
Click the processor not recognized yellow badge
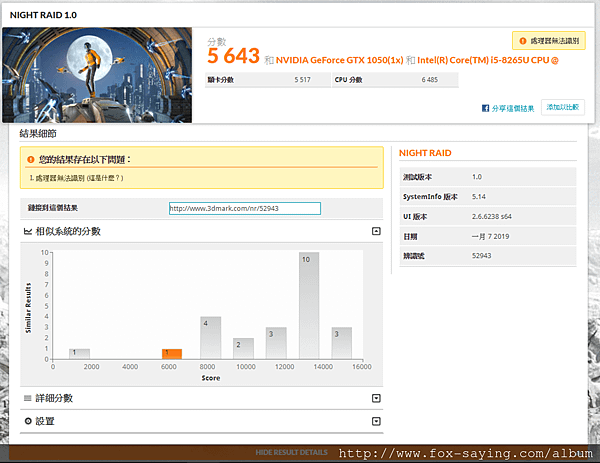[x=549, y=41]
